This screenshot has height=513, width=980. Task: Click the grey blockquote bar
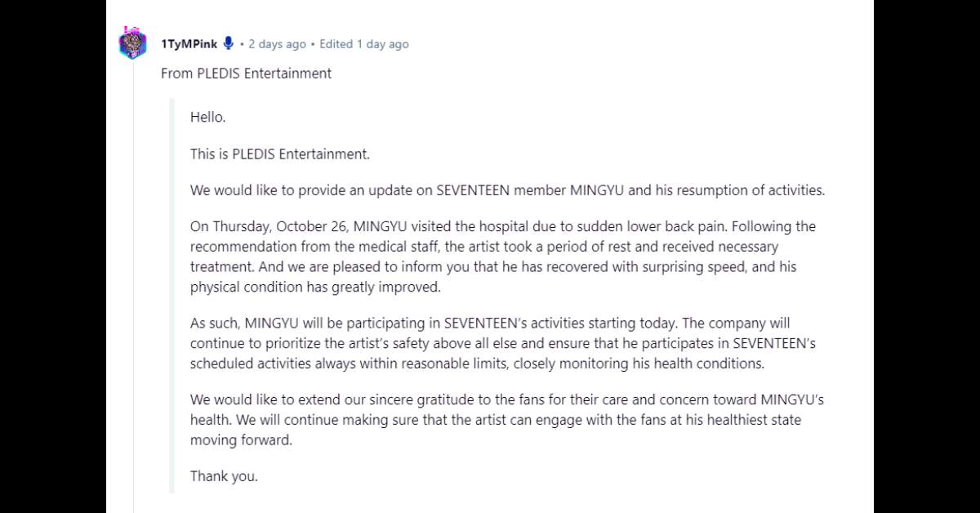click(171, 296)
